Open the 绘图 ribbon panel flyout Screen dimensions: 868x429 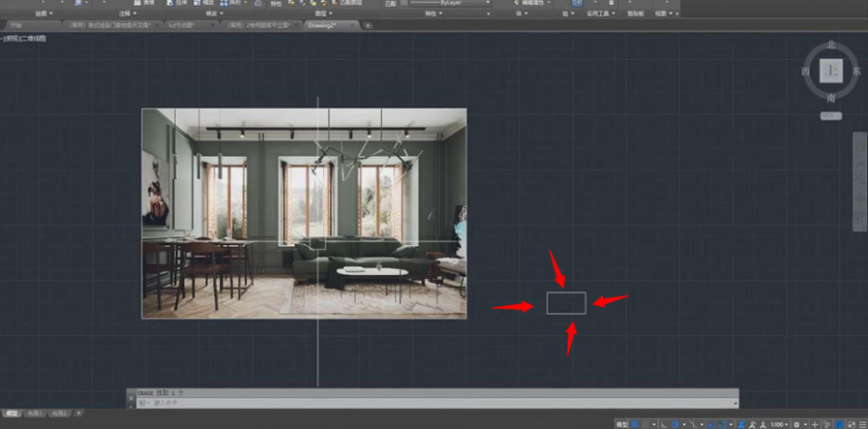[x=45, y=14]
